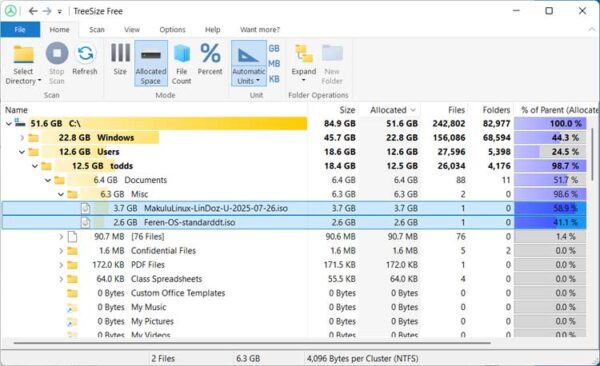Select the Feren-OS-standarddt.iso file row

pos(294,222)
